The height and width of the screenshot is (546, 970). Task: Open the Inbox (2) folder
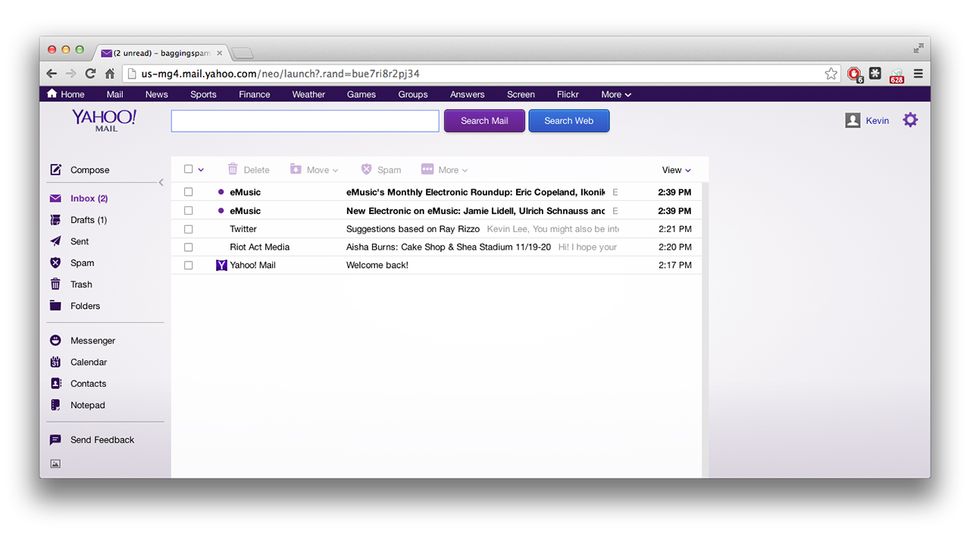tap(89, 198)
